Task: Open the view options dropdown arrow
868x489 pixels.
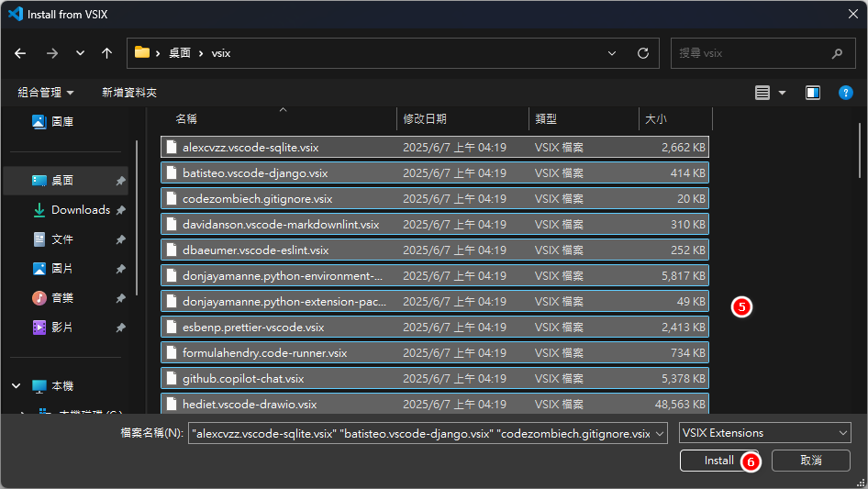Action: click(x=782, y=93)
